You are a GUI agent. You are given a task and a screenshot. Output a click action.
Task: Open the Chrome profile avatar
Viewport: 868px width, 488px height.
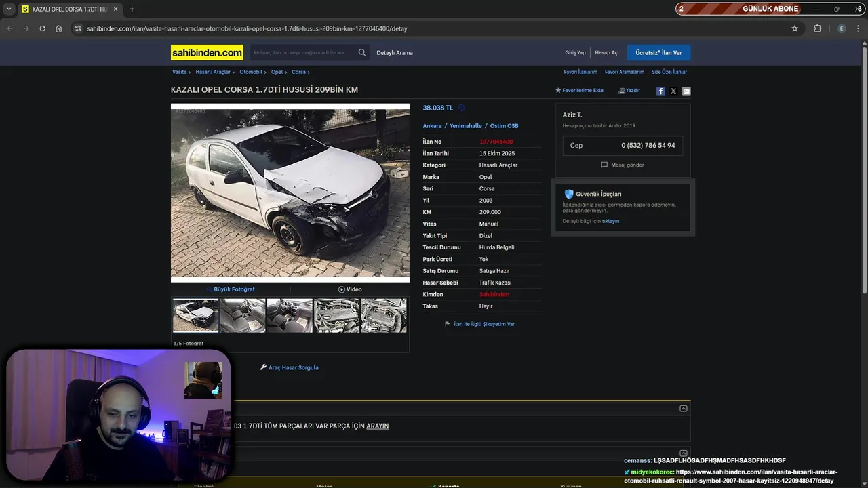click(842, 28)
